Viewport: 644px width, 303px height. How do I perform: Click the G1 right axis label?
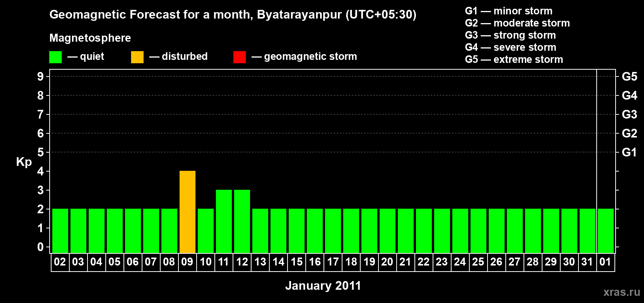pyautogui.click(x=630, y=152)
